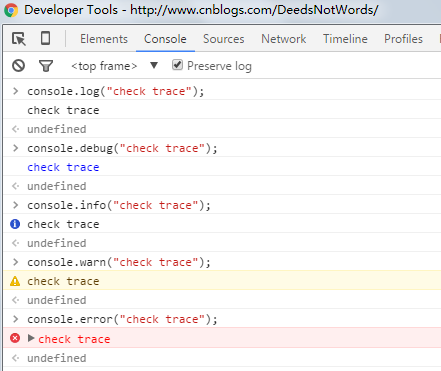Click the console.debug("check trace") input line
Screen dimensions: 441x371
point(122,148)
